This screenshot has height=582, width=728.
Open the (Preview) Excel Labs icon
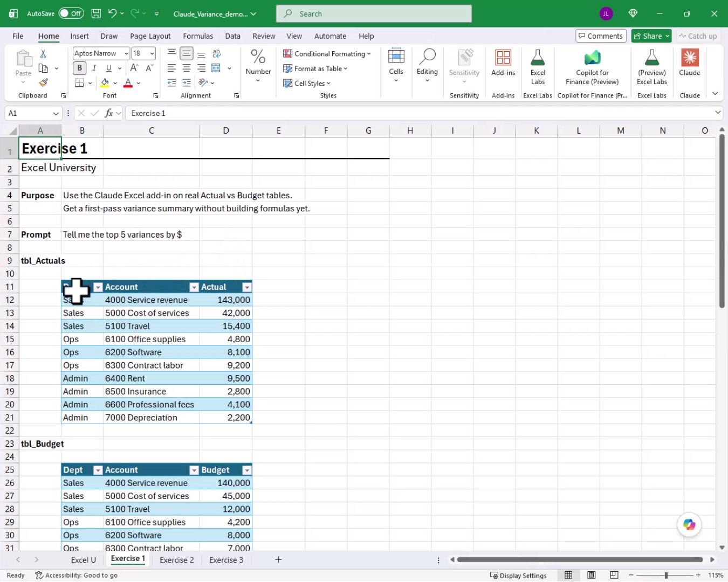click(x=652, y=58)
